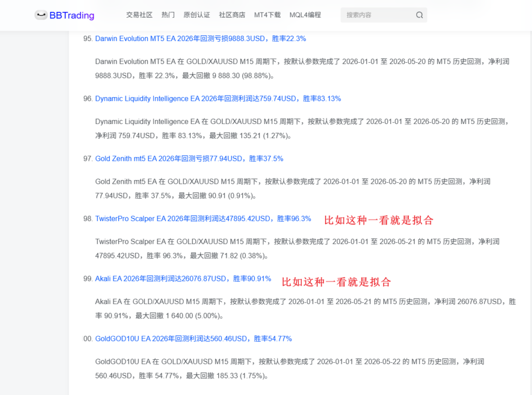
Task: Click the GoldGOD10U description paragraph
Action: pos(289,369)
